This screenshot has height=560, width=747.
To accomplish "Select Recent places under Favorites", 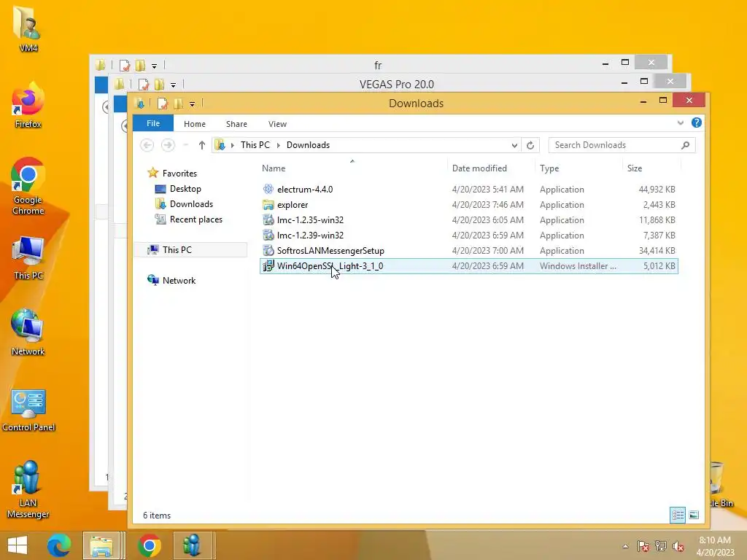I will tap(196, 219).
